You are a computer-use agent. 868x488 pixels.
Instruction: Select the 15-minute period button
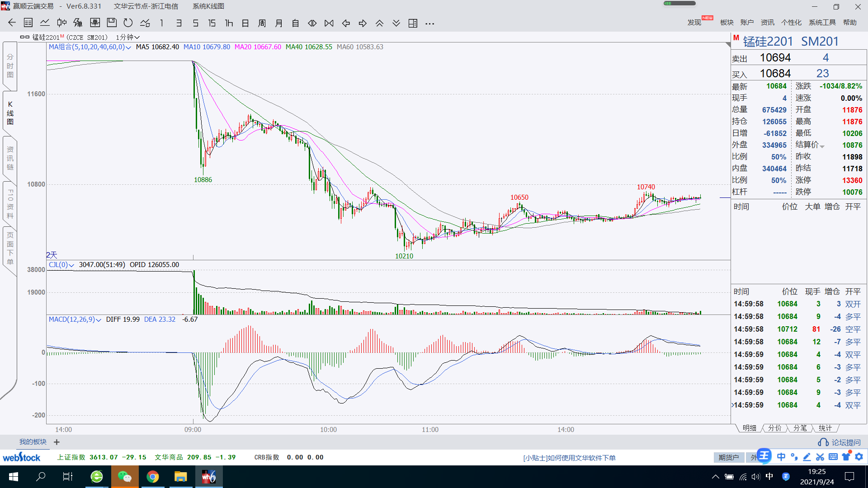[x=212, y=23]
